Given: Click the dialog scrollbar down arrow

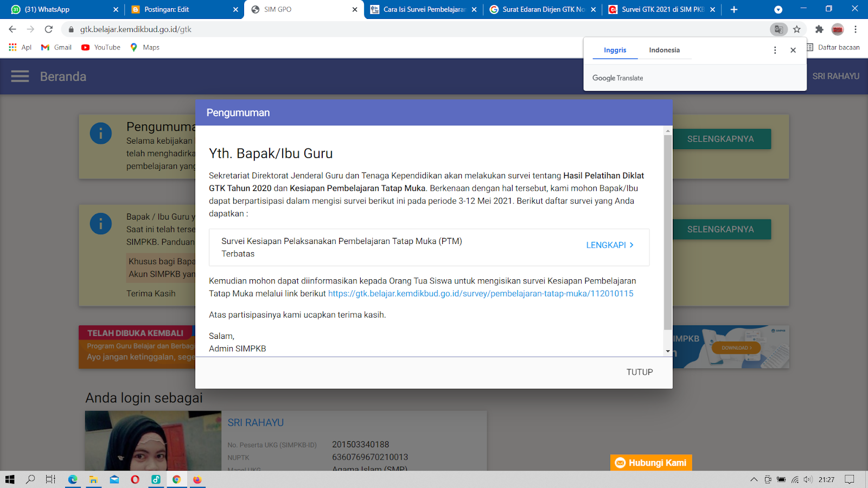Looking at the screenshot, I should tap(668, 351).
